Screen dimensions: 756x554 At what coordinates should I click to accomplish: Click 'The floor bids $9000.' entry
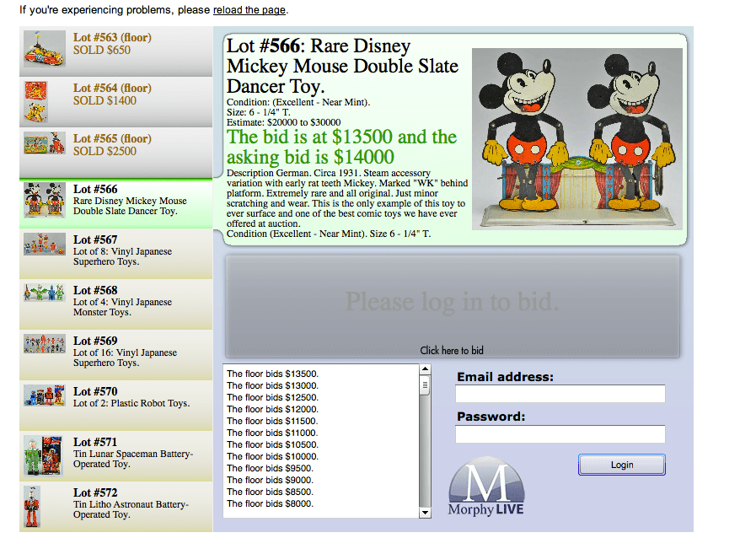click(271, 480)
